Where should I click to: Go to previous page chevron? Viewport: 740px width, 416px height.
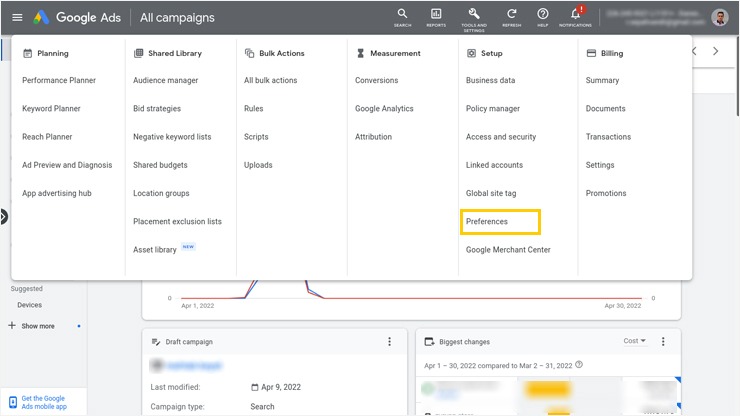694,51
